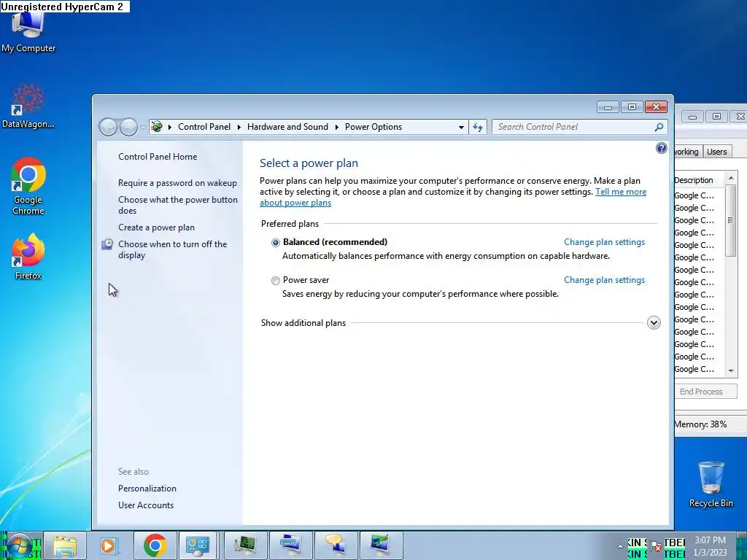This screenshot has height=560, width=747.
Task: Click the Task Manager process list scrollbar thumb
Action: [729, 221]
